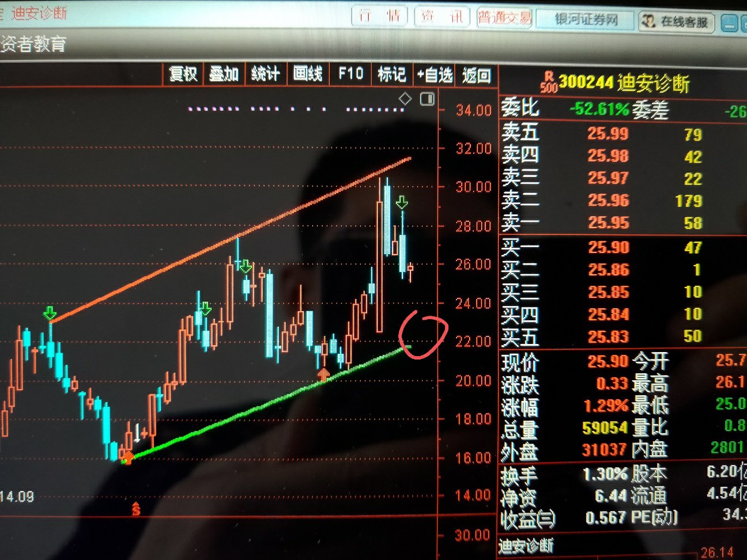Click the 标记 mark button
Viewport: 747px width, 560px height.
pyautogui.click(x=392, y=74)
